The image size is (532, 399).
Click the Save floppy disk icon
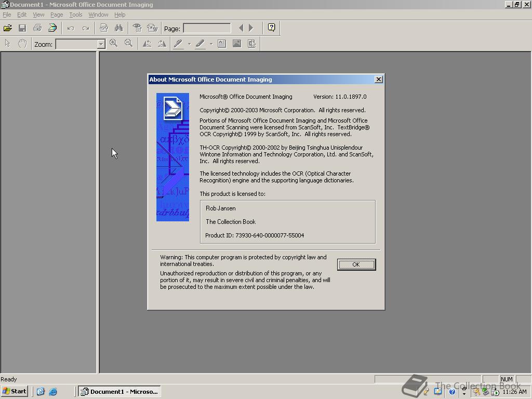pos(22,28)
